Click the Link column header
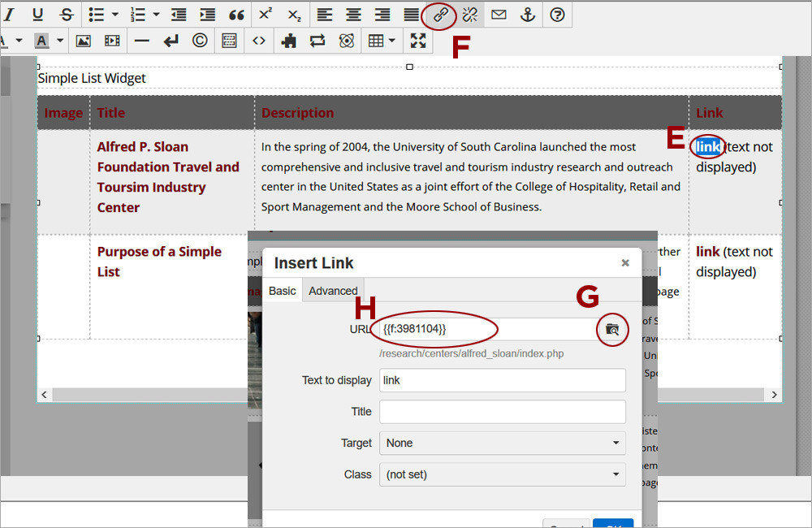Viewport: 812px width, 528px height. pos(709,113)
